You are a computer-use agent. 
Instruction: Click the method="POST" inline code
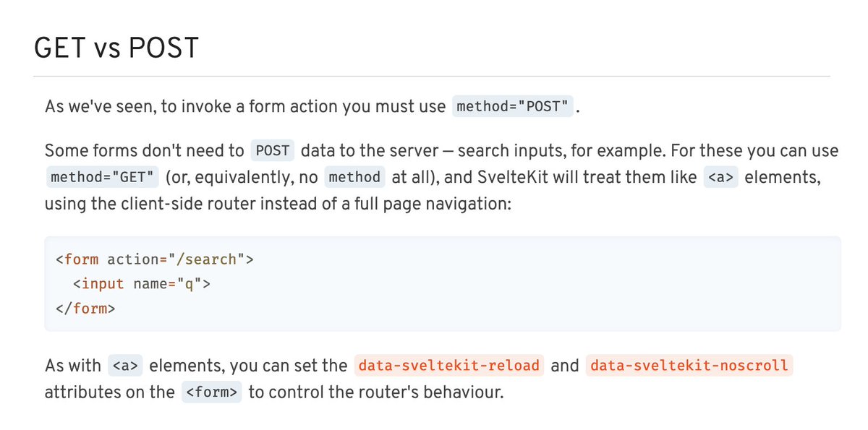tap(514, 107)
